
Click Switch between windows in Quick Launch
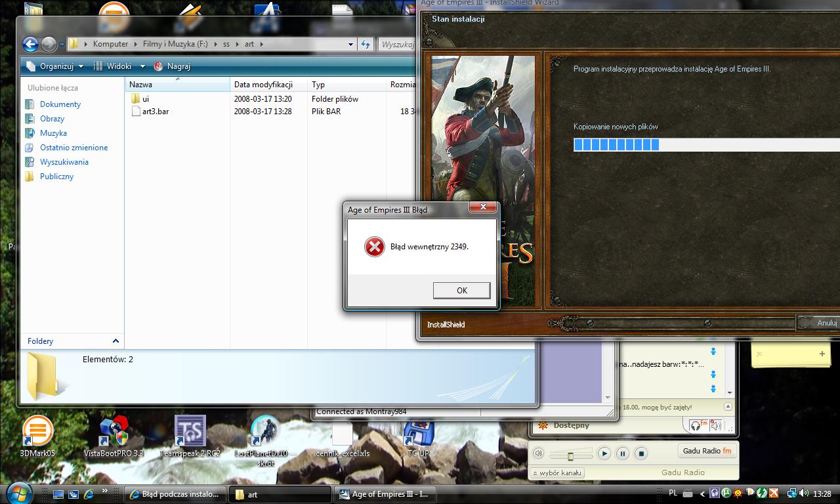(x=73, y=494)
